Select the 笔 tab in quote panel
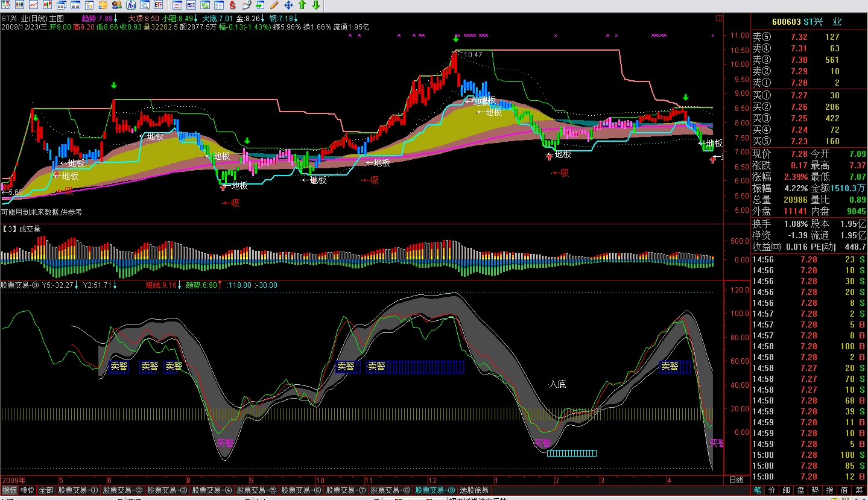 coord(758,490)
